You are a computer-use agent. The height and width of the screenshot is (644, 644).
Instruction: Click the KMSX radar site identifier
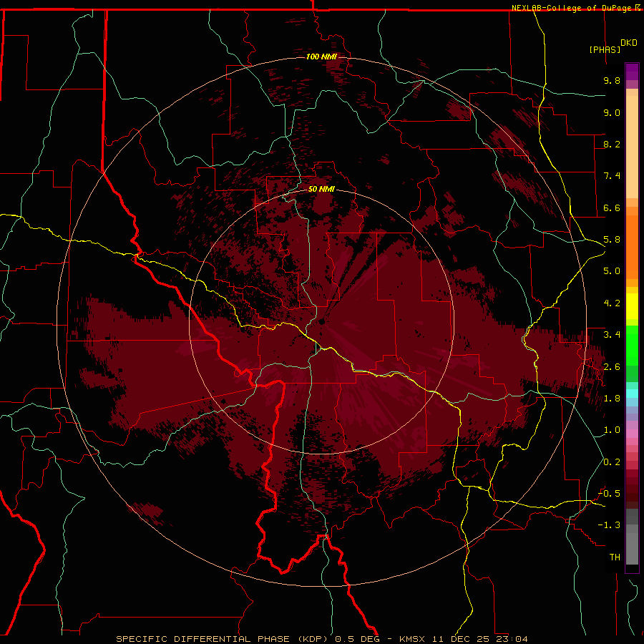[x=412, y=639]
